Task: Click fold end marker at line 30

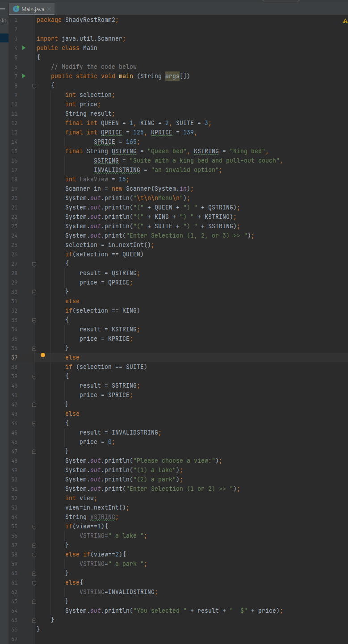Action: point(34,292)
